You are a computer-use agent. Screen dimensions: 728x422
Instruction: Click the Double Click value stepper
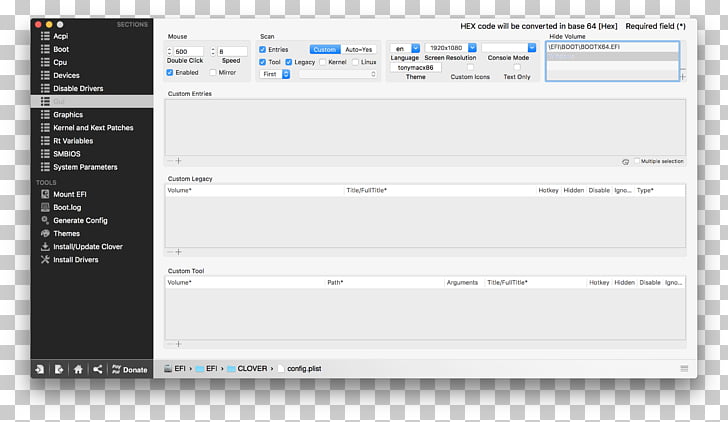click(x=169, y=51)
